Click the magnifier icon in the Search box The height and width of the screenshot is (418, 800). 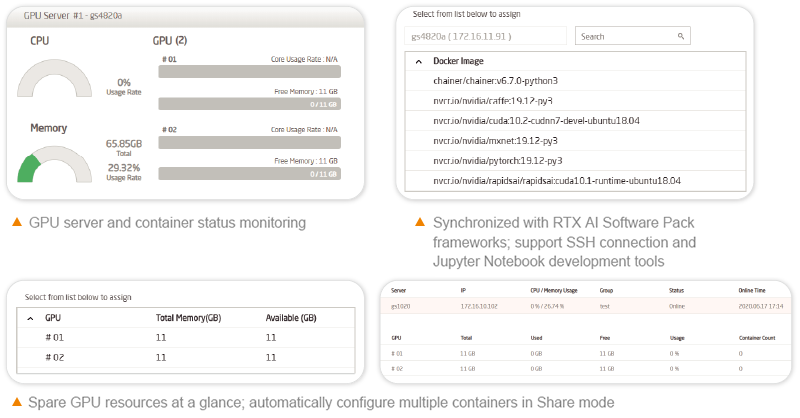point(681,36)
